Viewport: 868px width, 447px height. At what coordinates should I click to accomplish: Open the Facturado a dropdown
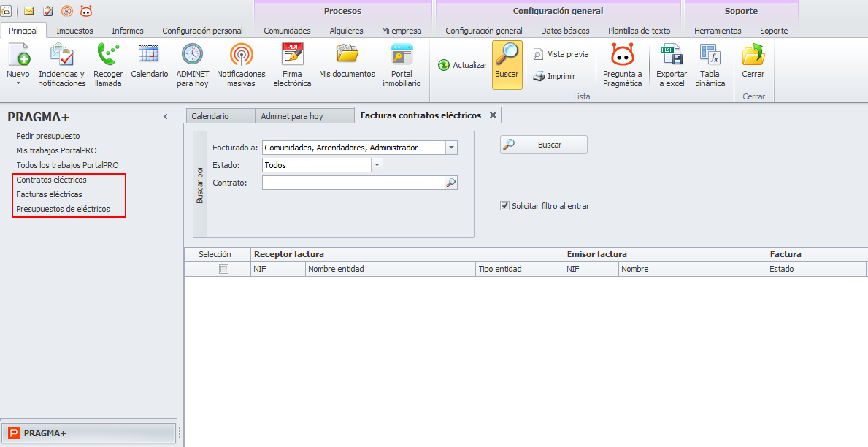[451, 148]
